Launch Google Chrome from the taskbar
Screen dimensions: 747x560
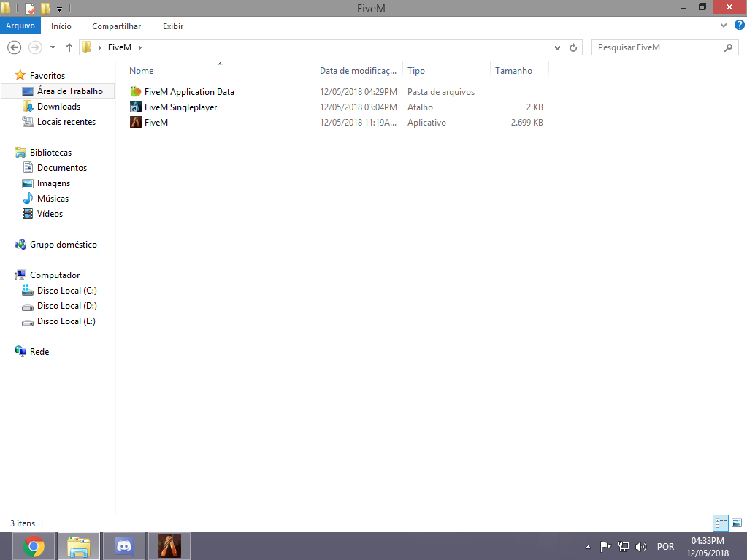coord(34,545)
